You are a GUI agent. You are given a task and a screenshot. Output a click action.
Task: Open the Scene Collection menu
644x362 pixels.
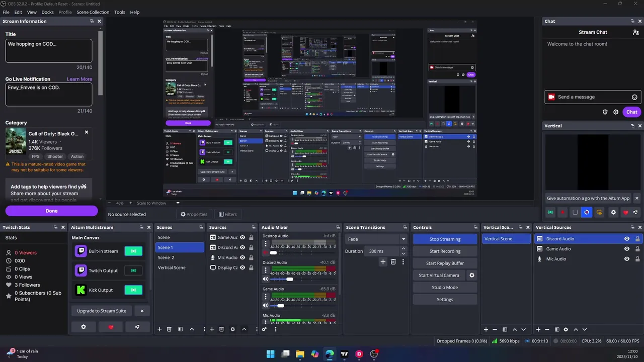pos(93,12)
